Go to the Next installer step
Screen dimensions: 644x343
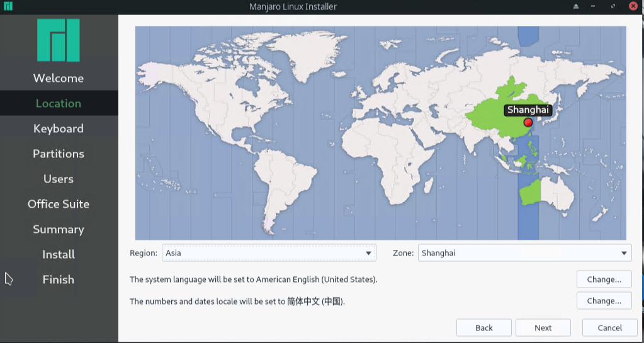(543, 328)
